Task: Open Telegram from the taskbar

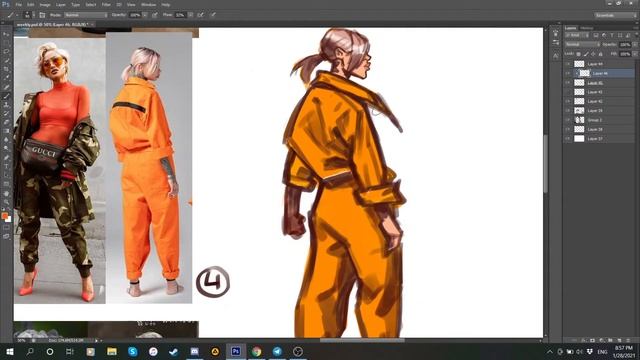Action: [277, 351]
